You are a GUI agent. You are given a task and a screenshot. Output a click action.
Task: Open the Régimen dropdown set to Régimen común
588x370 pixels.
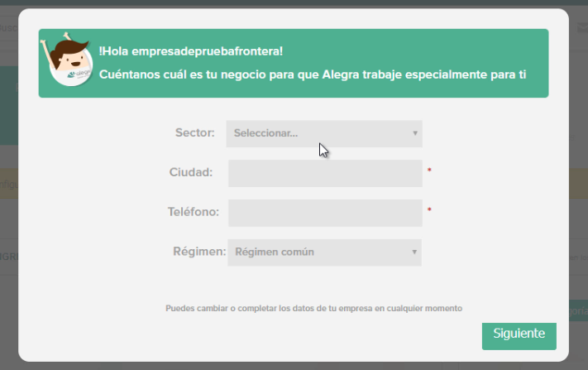pyautogui.click(x=324, y=252)
